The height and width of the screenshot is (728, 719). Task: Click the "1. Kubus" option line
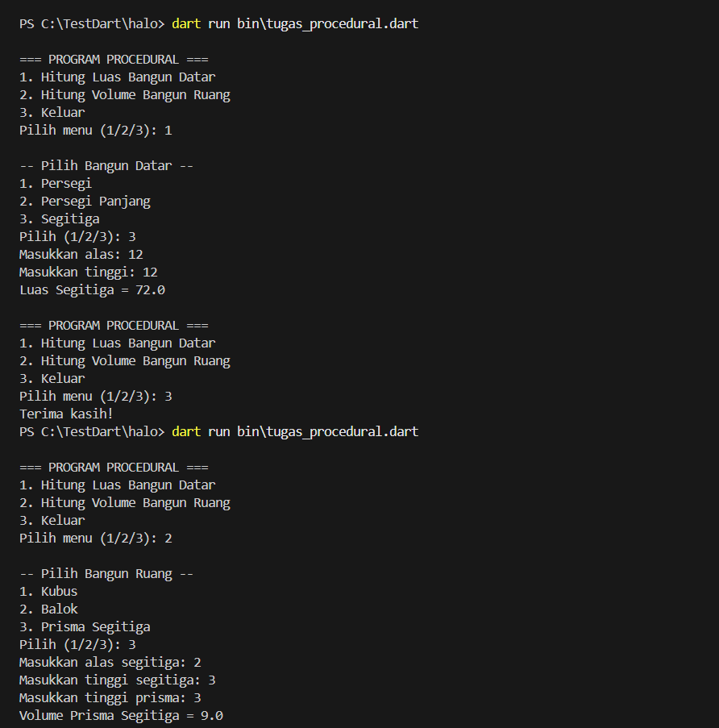48,591
